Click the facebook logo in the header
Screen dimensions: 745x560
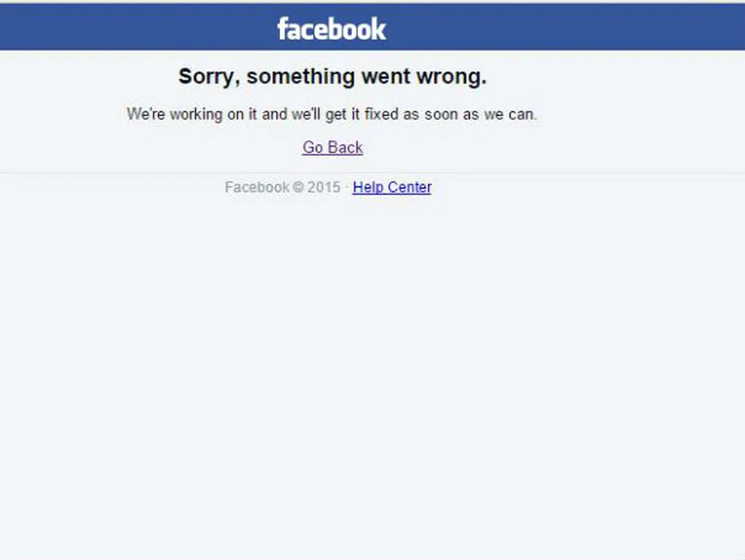click(x=331, y=29)
